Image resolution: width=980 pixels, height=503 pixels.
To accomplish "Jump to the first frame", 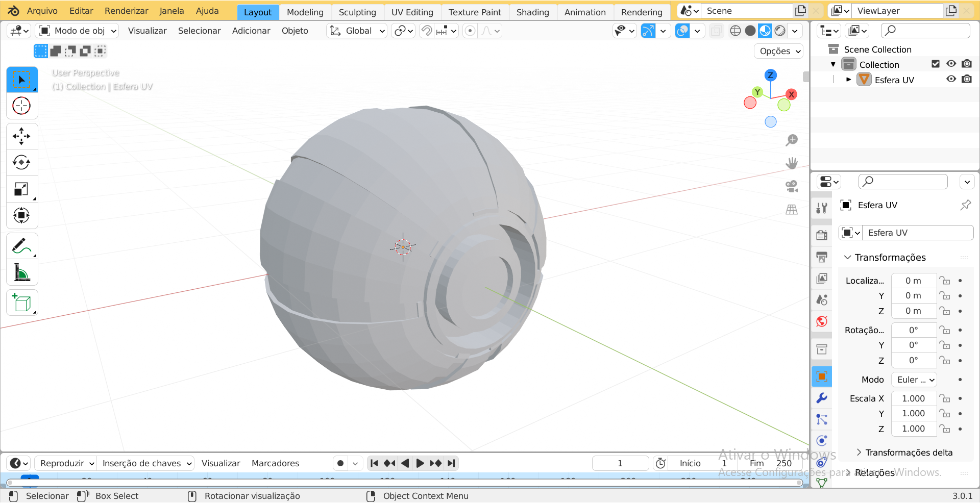I will coord(374,463).
